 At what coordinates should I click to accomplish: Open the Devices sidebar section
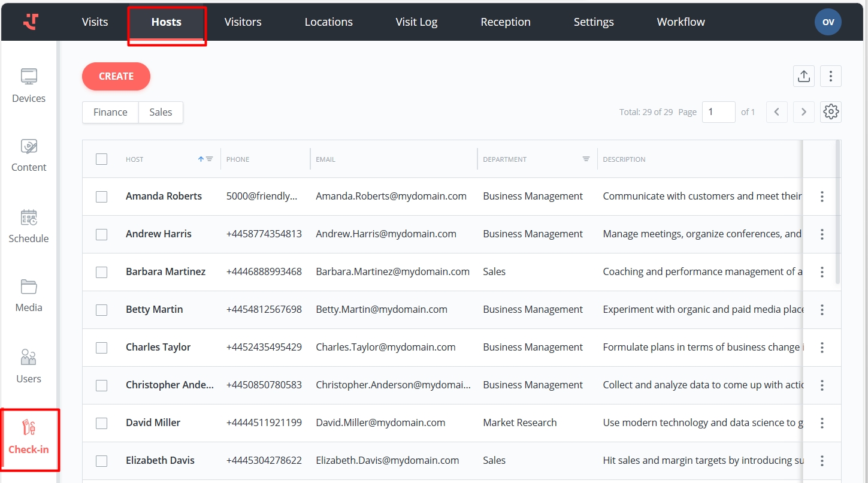tap(29, 86)
